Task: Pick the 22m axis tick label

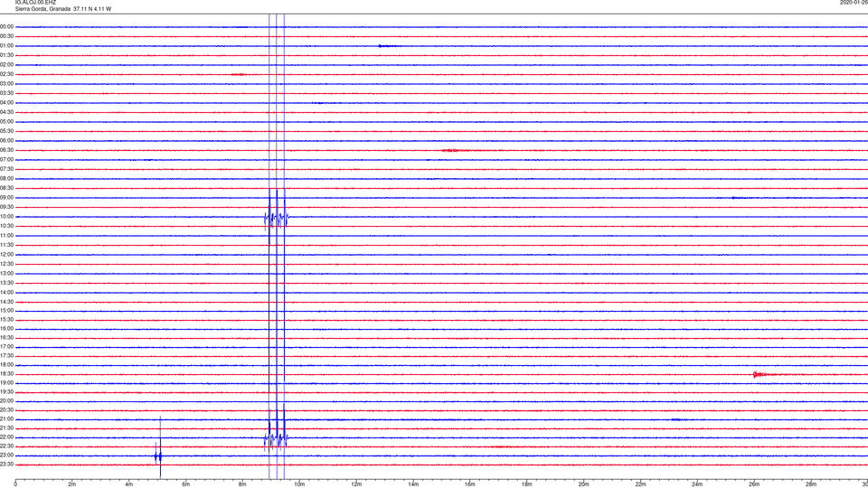Action: [x=640, y=484]
